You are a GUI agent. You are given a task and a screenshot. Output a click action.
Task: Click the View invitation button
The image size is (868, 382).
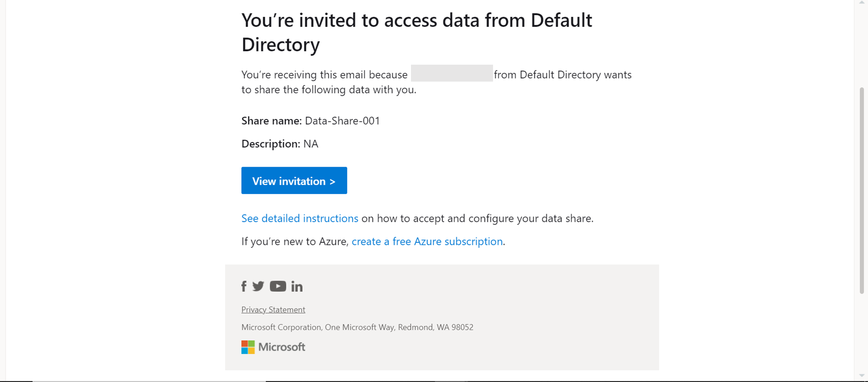pos(294,181)
